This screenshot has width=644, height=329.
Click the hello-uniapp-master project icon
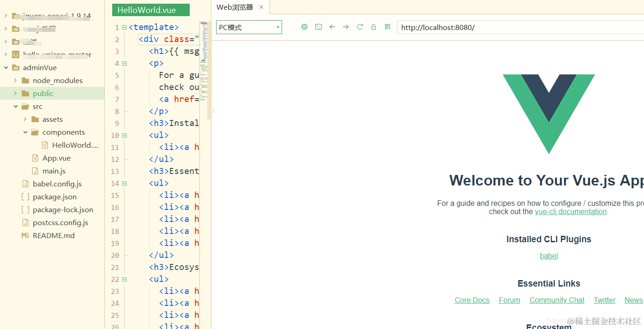coord(16,54)
